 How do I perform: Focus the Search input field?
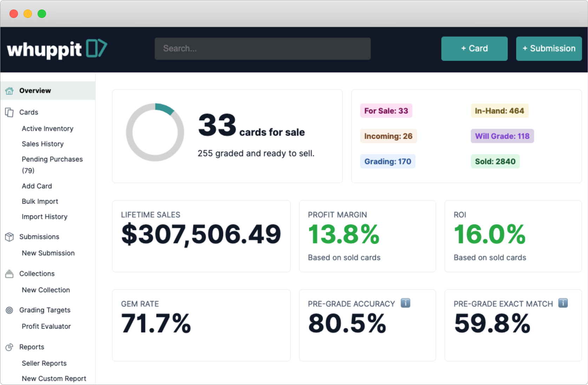pyautogui.click(x=262, y=49)
